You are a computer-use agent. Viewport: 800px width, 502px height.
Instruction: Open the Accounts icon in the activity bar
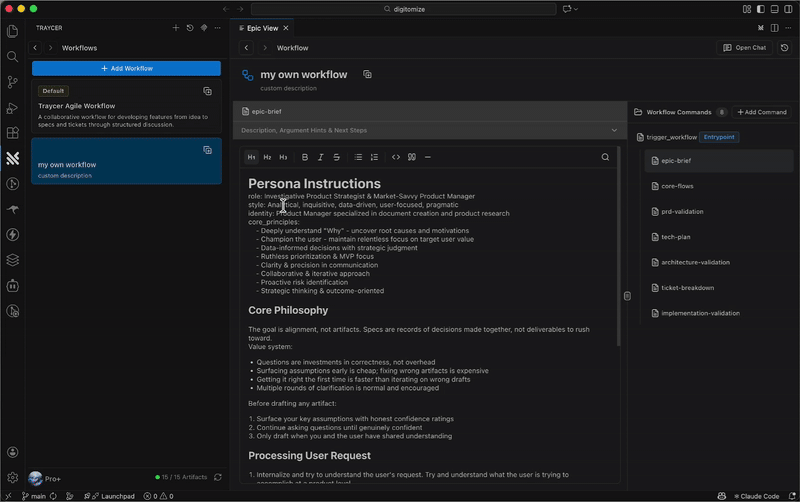(13, 453)
